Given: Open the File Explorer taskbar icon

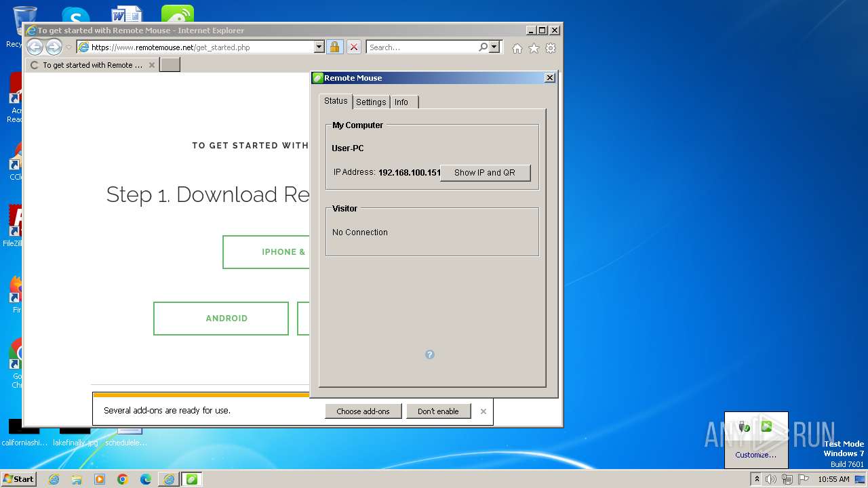Looking at the screenshot, I should 77,479.
